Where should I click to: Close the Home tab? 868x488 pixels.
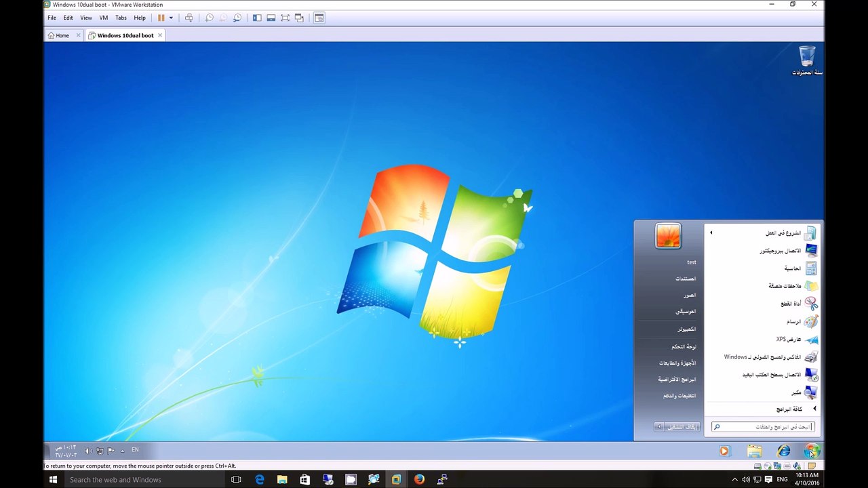tap(78, 35)
